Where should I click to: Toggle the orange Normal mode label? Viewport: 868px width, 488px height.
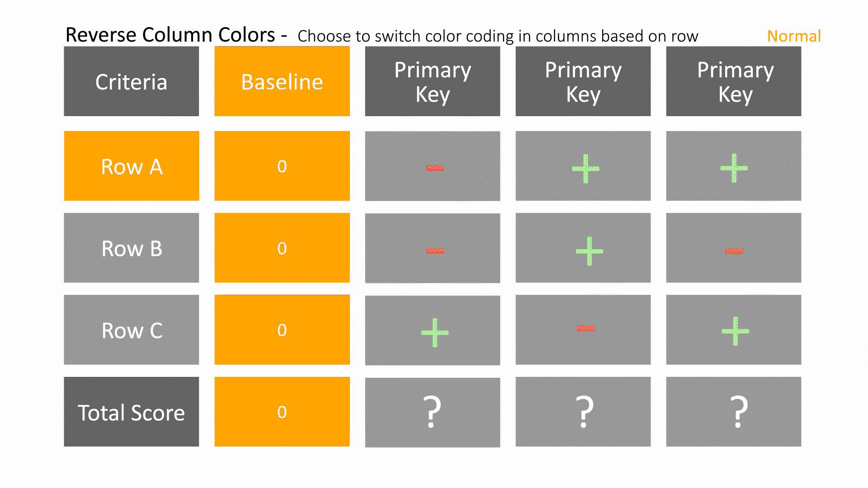pos(794,36)
